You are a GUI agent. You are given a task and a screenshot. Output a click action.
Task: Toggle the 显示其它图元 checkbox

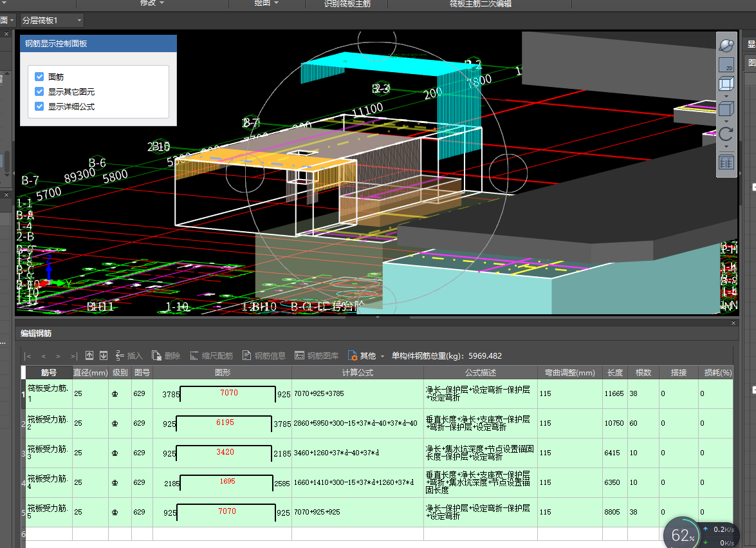tap(39, 91)
